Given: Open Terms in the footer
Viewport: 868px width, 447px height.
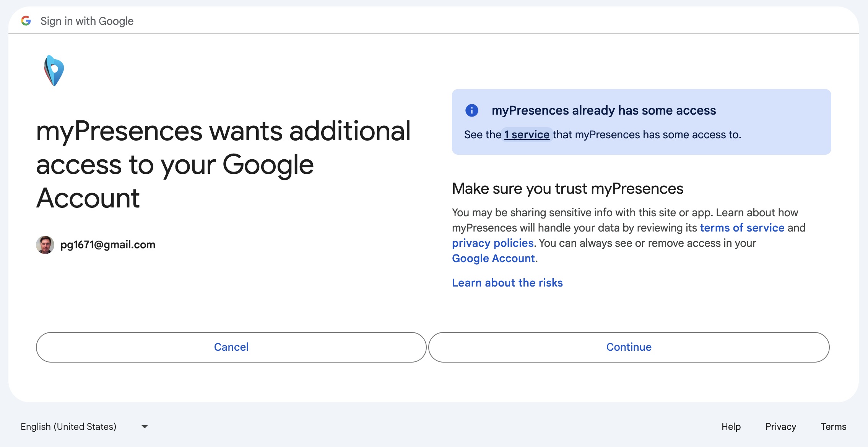Looking at the screenshot, I should pyautogui.click(x=834, y=426).
